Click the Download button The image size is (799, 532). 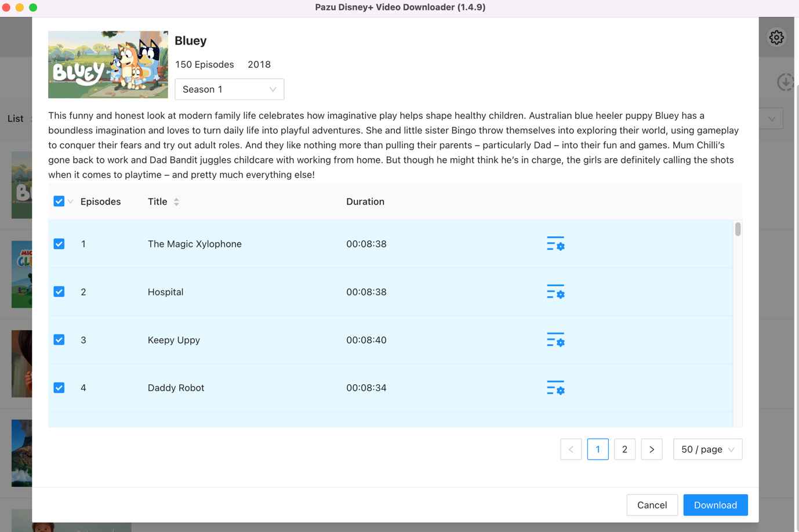click(x=715, y=505)
